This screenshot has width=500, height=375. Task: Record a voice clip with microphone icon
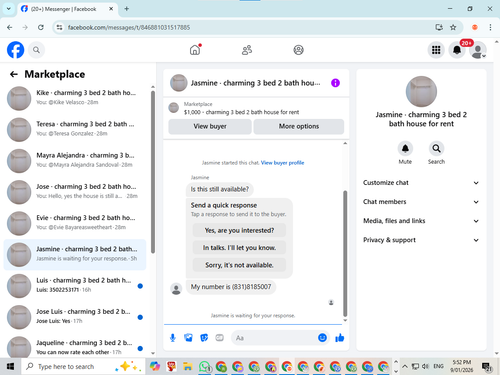pos(173,338)
